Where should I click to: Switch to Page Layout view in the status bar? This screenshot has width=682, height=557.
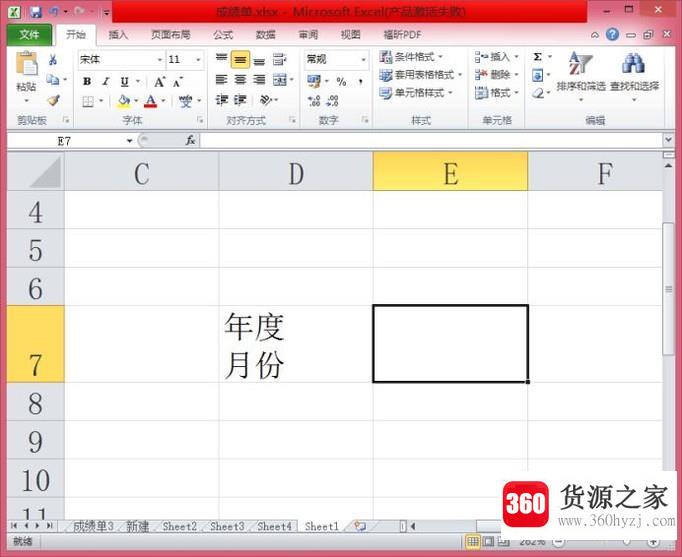[x=488, y=541]
